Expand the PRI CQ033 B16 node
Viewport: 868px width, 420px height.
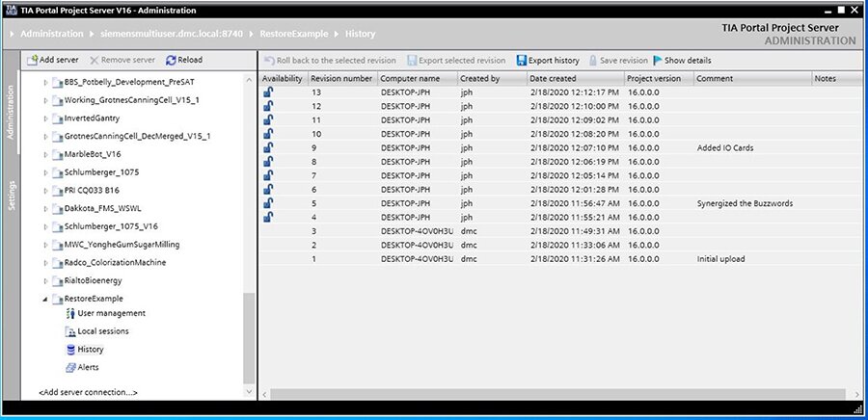[x=45, y=191]
